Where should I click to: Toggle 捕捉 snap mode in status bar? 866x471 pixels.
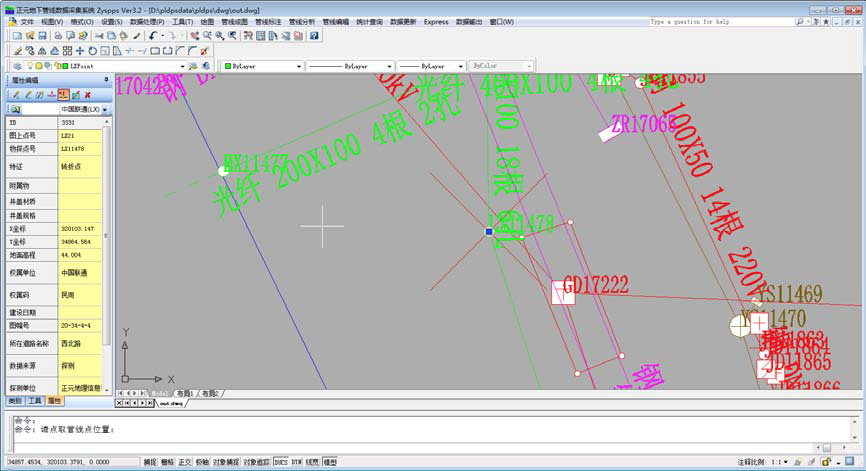[x=150, y=462]
